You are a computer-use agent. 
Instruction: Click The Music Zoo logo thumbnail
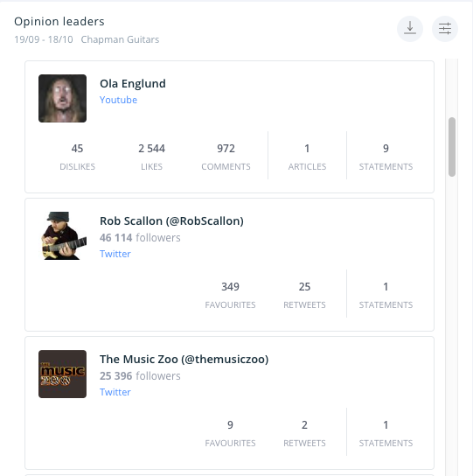click(x=62, y=374)
